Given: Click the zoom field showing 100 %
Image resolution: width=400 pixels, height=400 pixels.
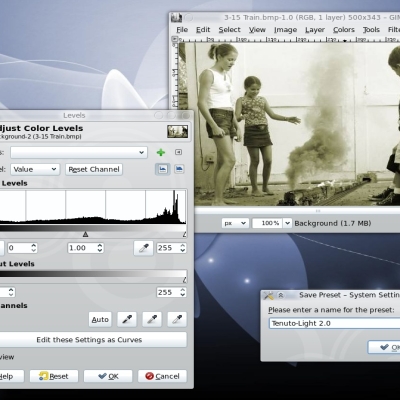Looking at the screenshot, I should coord(268,223).
